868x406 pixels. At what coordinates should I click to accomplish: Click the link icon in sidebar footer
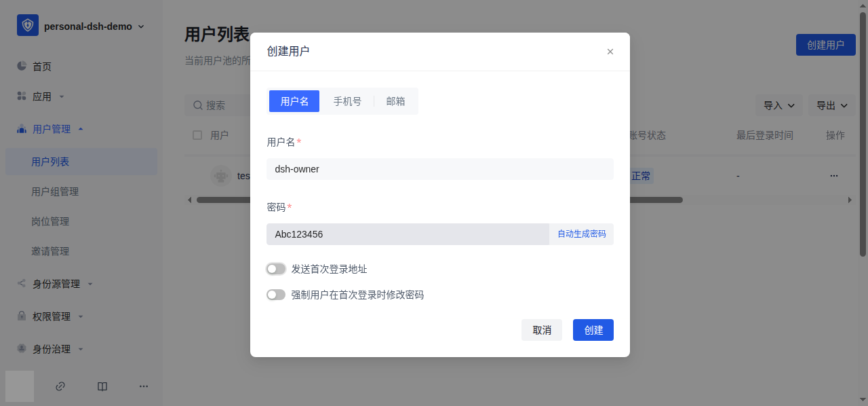[x=60, y=386]
